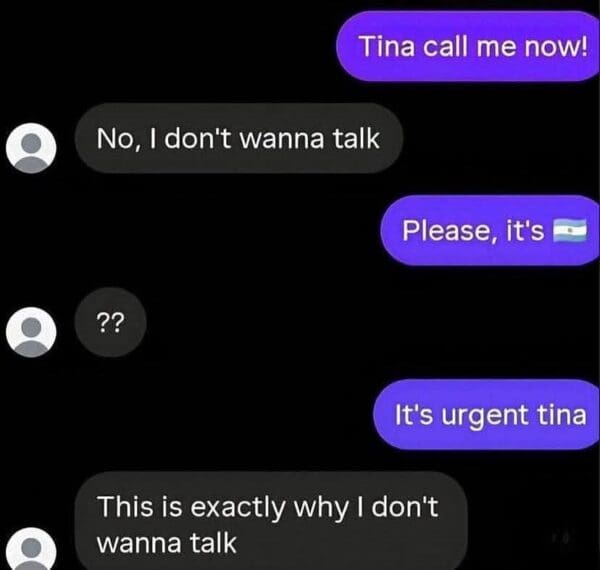Viewport: 600px width, 570px height.
Task: Tap the "No, I don't wanna talk" bubble
Action: 239,138
